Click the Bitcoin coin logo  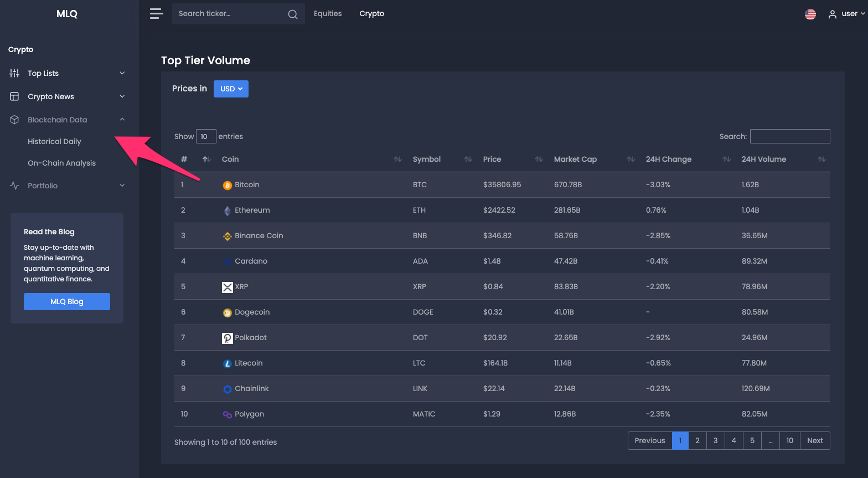[x=227, y=186]
